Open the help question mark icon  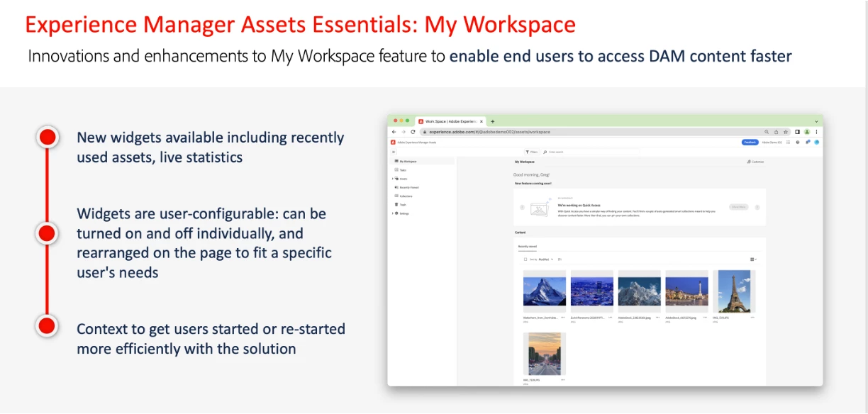pos(799,142)
